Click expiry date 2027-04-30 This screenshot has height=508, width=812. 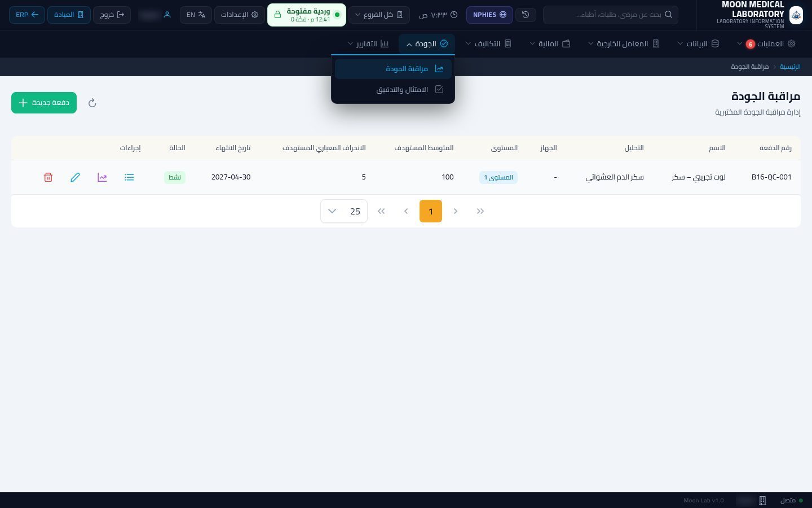point(231,177)
